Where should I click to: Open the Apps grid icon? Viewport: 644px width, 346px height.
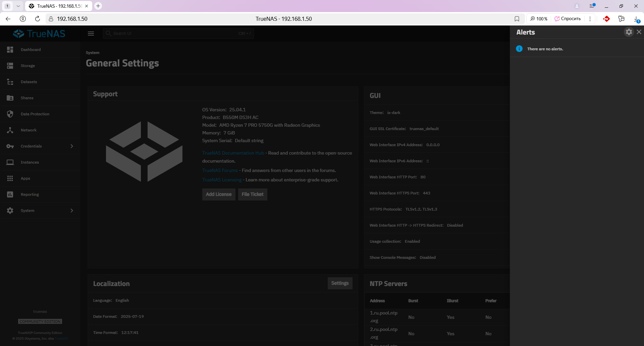(x=10, y=178)
